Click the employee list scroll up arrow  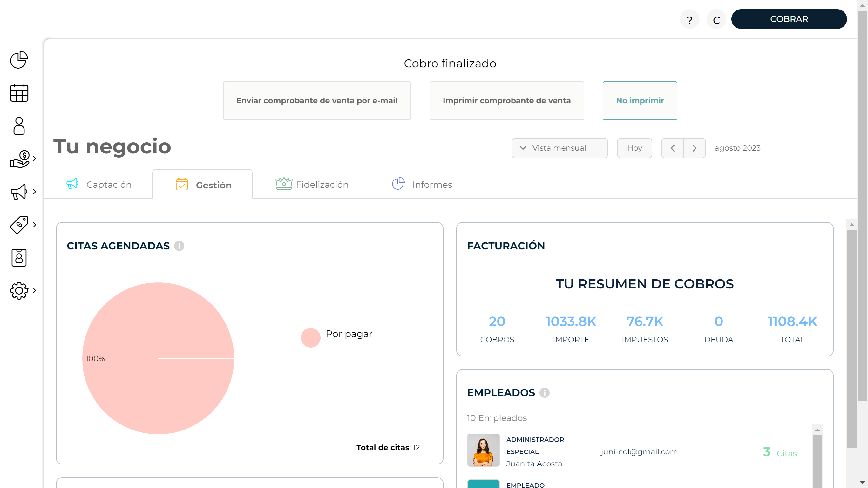(x=817, y=430)
